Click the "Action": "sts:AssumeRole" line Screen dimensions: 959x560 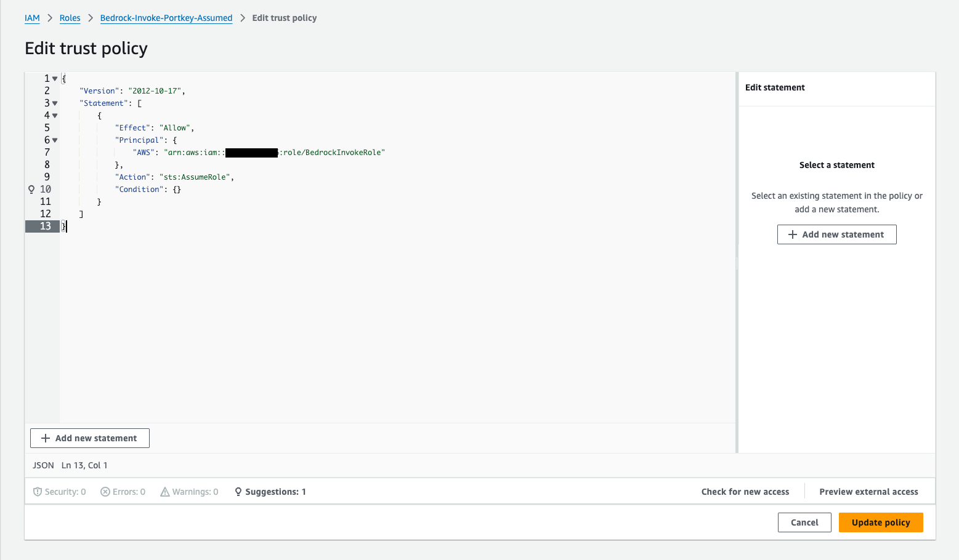[x=175, y=177]
